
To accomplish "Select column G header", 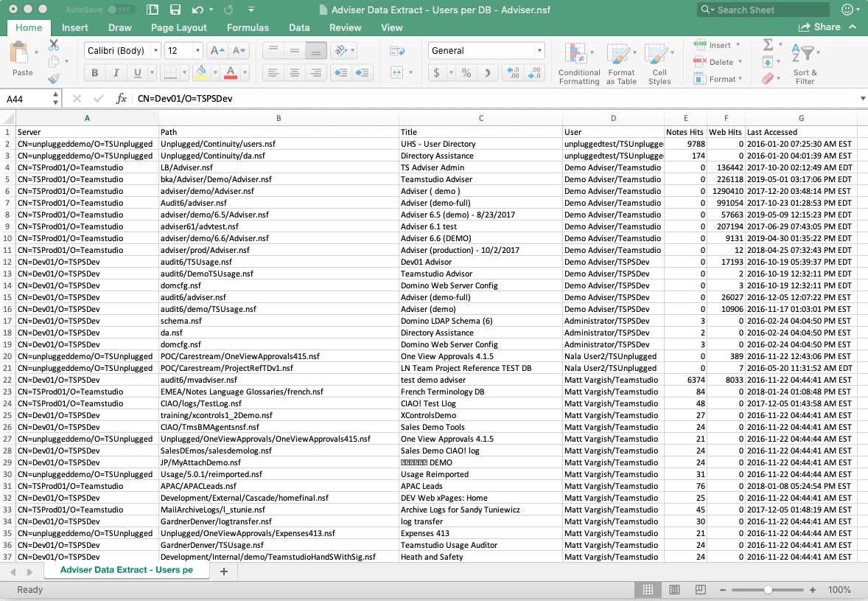I will pyautogui.click(x=801, y=118).
